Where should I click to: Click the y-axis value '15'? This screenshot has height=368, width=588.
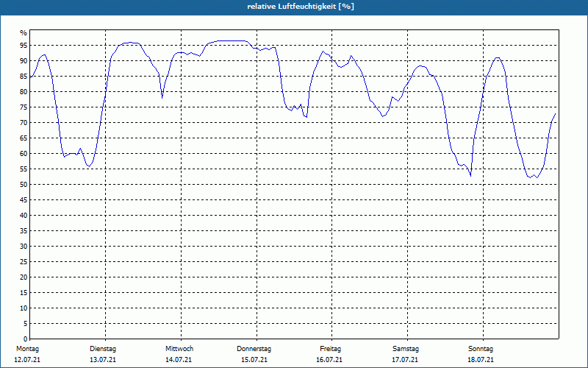pos(24,292)
